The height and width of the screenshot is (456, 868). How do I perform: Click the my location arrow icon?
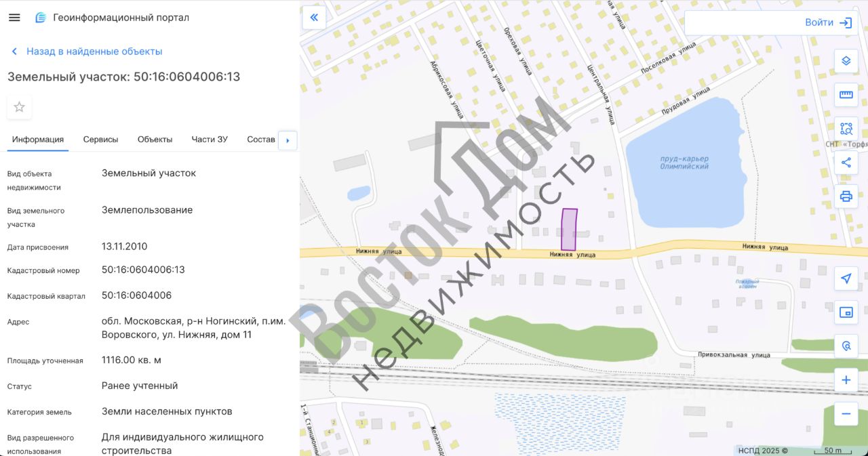coord(846,278)
